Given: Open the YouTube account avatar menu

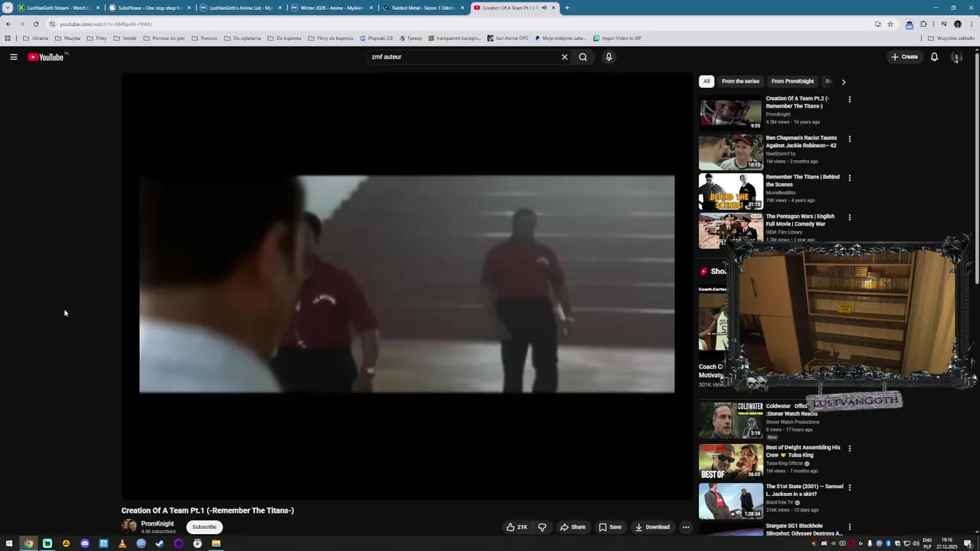Looking at the screenshot, I should (956, 57).
